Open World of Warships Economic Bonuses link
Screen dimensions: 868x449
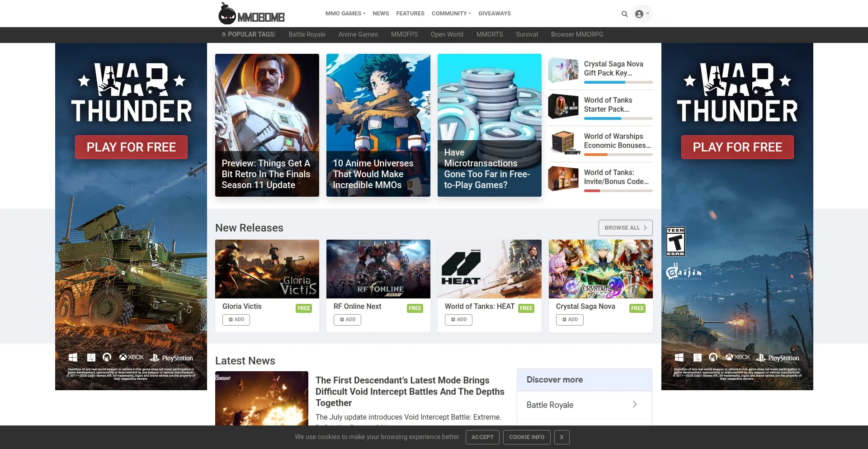click(x=618, y=141)
